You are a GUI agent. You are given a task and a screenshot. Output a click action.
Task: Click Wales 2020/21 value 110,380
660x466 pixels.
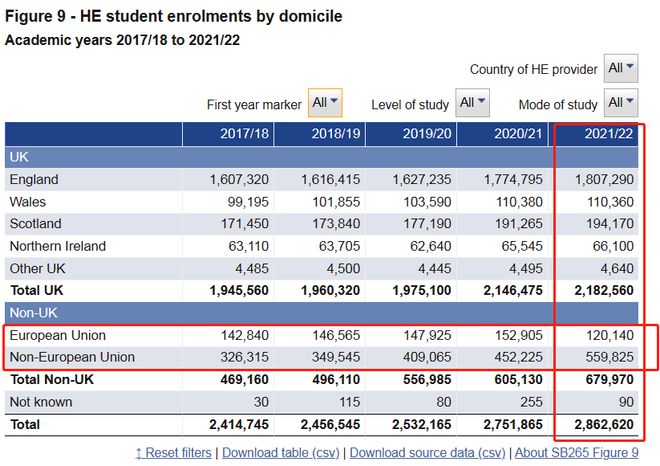[519, 202]
